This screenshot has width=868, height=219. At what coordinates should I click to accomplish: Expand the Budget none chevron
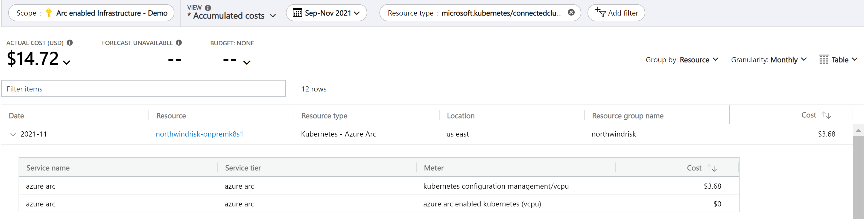[x=247, y=63]
